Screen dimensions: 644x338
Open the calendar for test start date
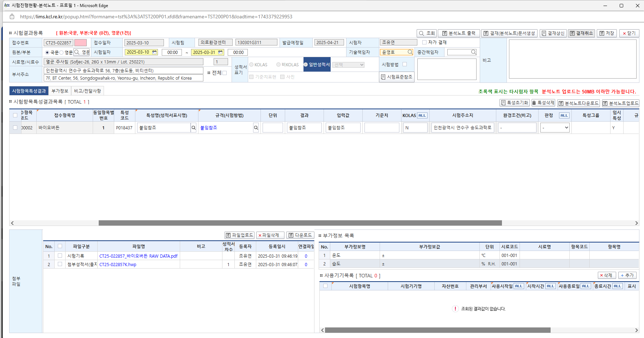(x=154, y=52)
